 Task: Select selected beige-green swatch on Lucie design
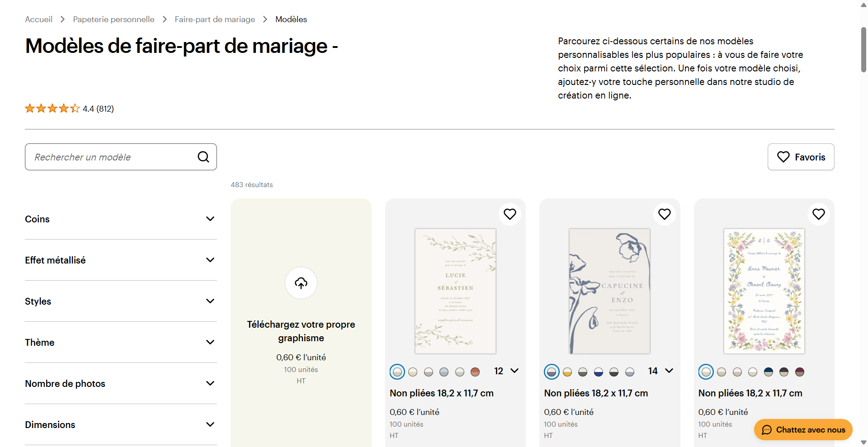[x=397, y=372]
